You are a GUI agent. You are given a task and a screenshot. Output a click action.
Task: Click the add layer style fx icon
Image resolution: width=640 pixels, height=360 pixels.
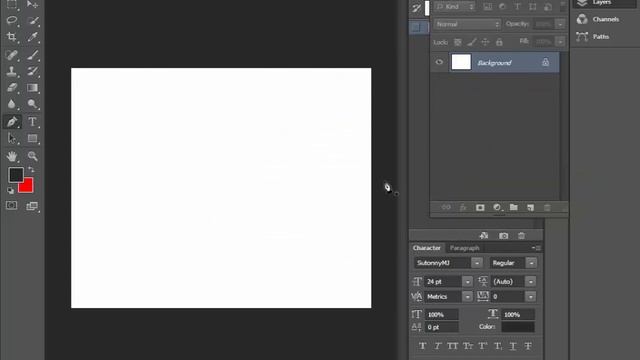coord(463,208)
